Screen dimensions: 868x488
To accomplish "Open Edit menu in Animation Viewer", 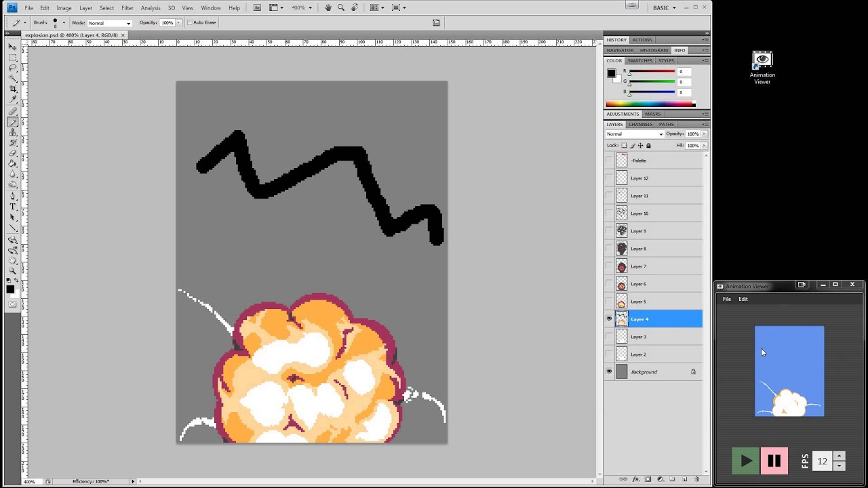I will [743, 299].
